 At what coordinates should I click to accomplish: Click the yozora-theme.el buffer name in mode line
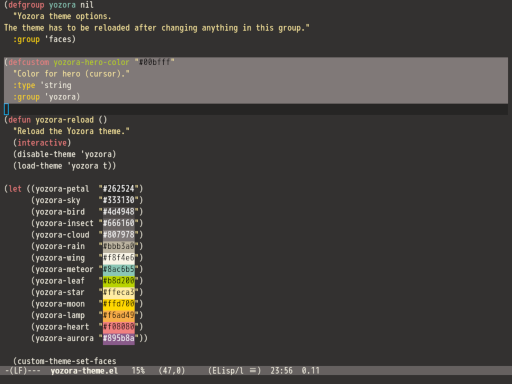coord(84,371)
